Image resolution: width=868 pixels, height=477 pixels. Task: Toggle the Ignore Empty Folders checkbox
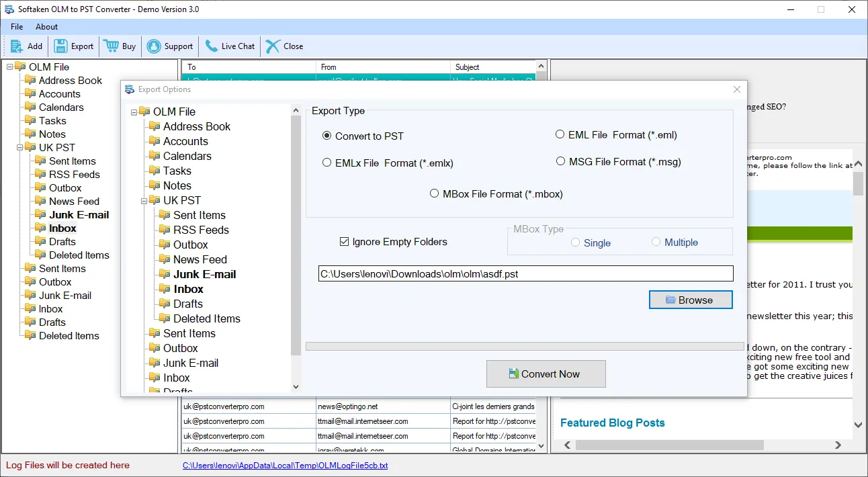[345, 242]
